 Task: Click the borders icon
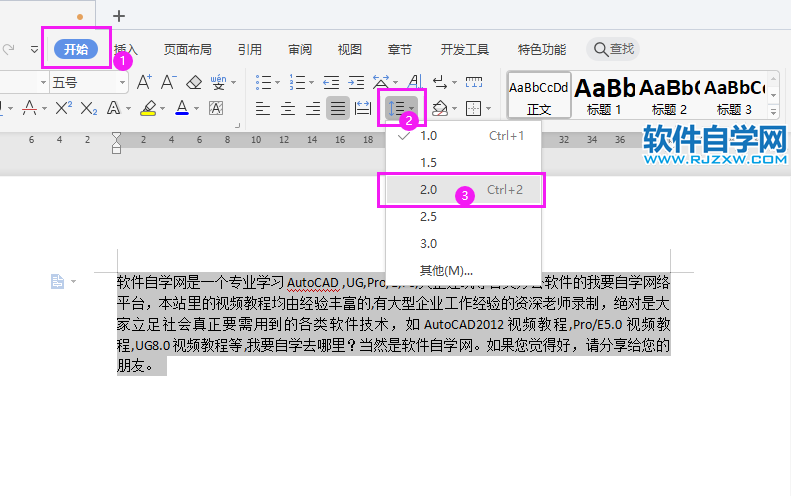pos(474,108)
